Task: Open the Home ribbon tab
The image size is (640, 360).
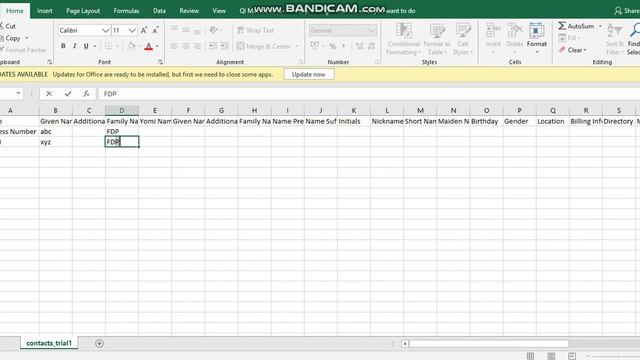Action: click(x=15, y=11)
